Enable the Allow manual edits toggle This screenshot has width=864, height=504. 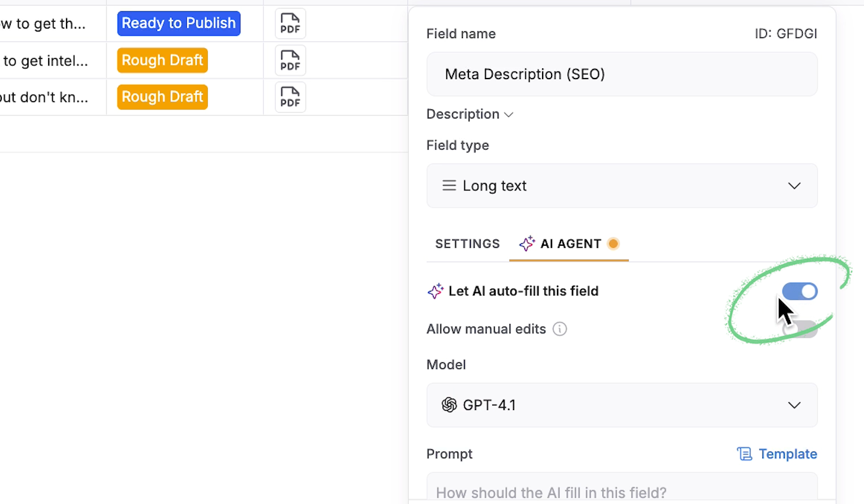point(800,329)
